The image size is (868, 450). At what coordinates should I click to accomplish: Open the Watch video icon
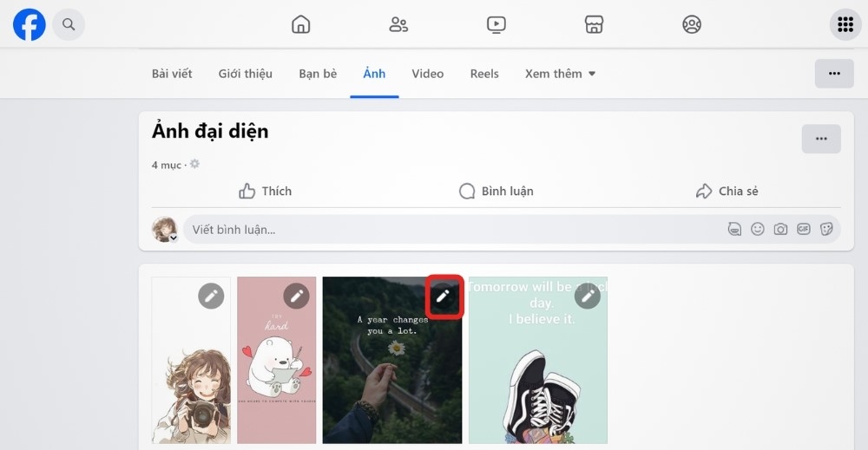click(x=496, y=24)
